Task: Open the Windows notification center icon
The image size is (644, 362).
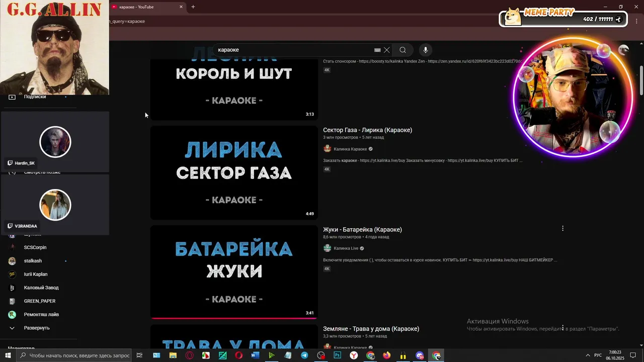Action: coord(633,355)
